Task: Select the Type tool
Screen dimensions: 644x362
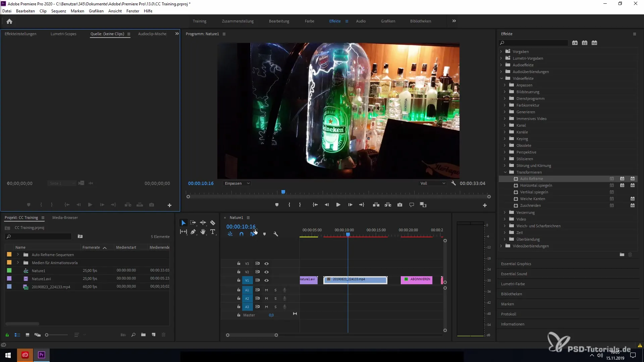Action: pos(213,232)
